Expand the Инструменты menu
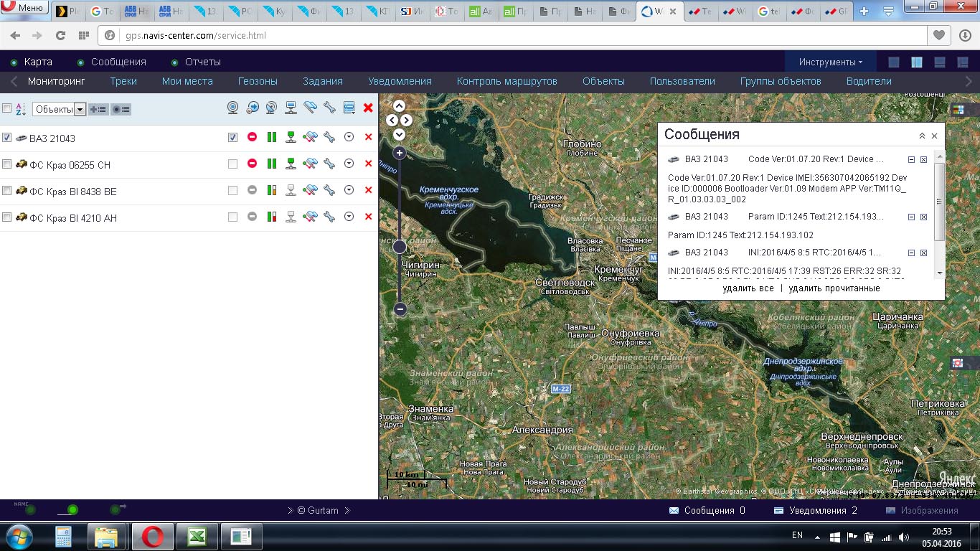 [x=831, y=62]
